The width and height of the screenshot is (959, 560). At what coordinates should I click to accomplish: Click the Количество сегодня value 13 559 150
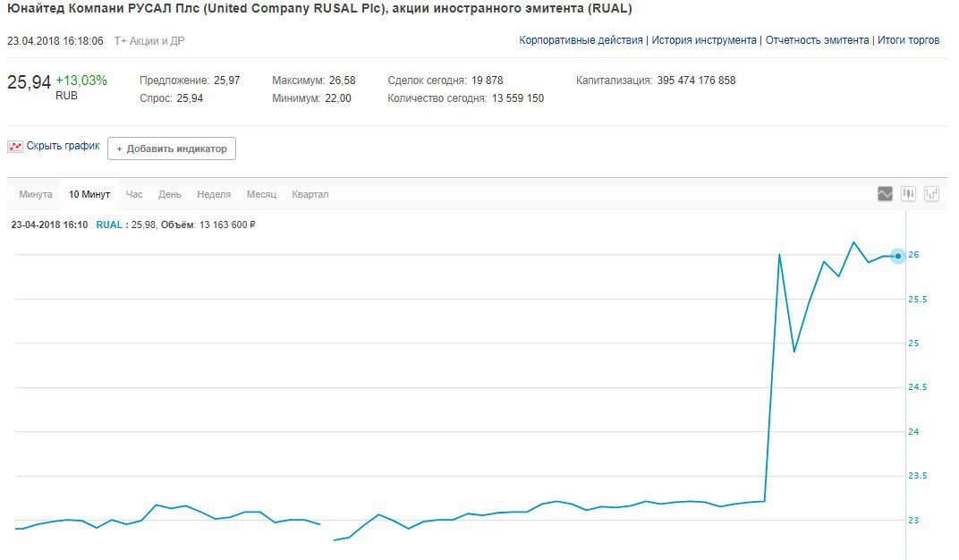(x=517, y=98)
